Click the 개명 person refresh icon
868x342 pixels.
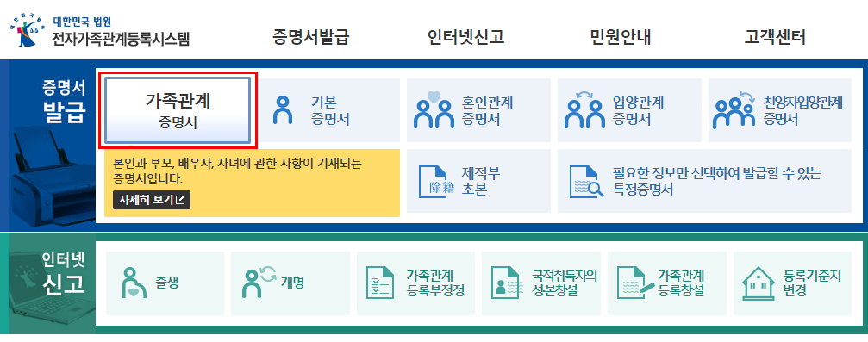pyautogui.click(x=259, y=283)
